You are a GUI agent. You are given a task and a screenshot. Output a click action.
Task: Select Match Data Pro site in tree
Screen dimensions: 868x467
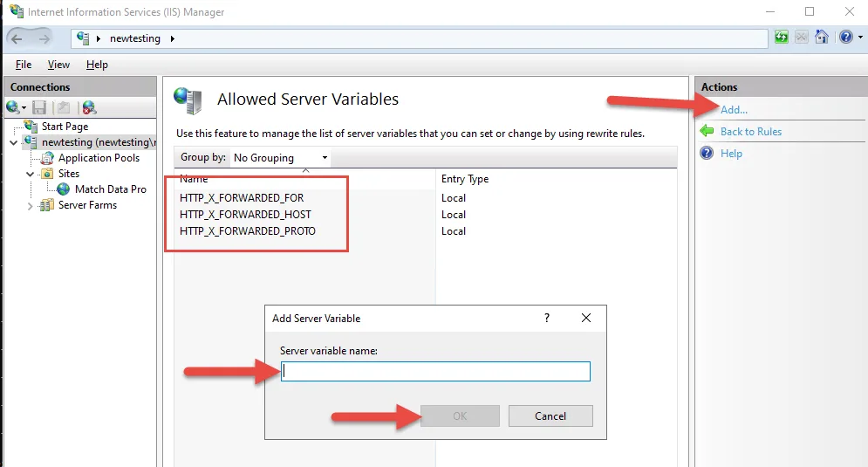click(x=110, y=189)
